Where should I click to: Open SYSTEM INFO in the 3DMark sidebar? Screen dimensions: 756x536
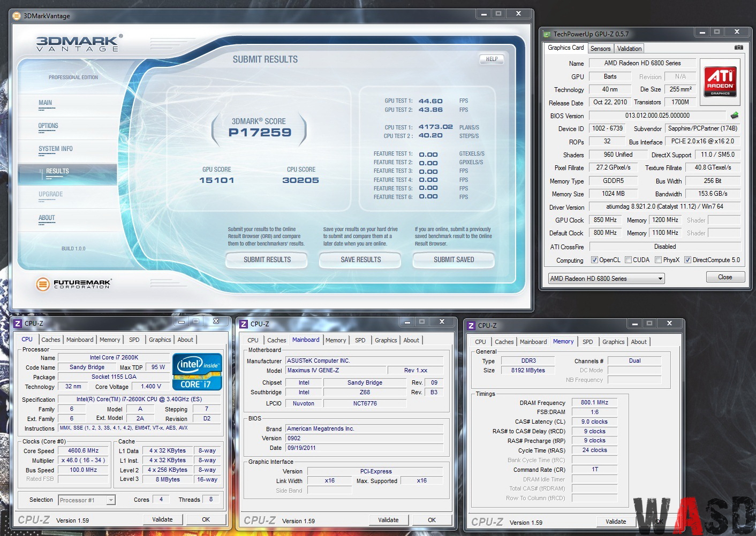[55, 149]
